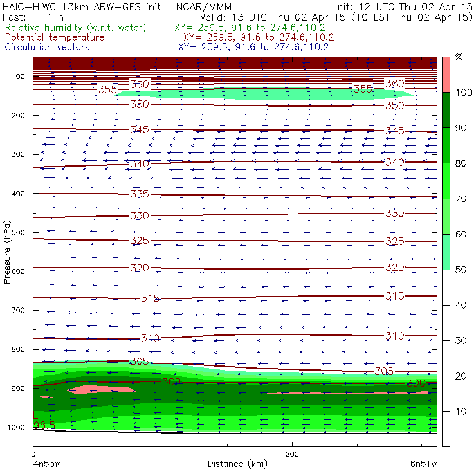476x476 pixels.
Task: Click the pressure axis label "500"
Action: click(x=18, y=233)
